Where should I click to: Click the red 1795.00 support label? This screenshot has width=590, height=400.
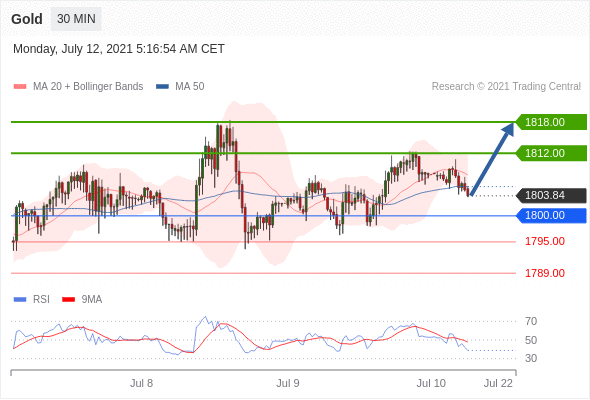545,241
